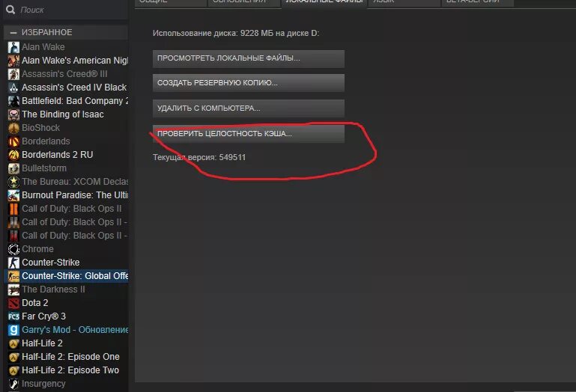Click the Assassin's Creed IV Black Flag icon
576x392 pixels.
coord(13,88)
